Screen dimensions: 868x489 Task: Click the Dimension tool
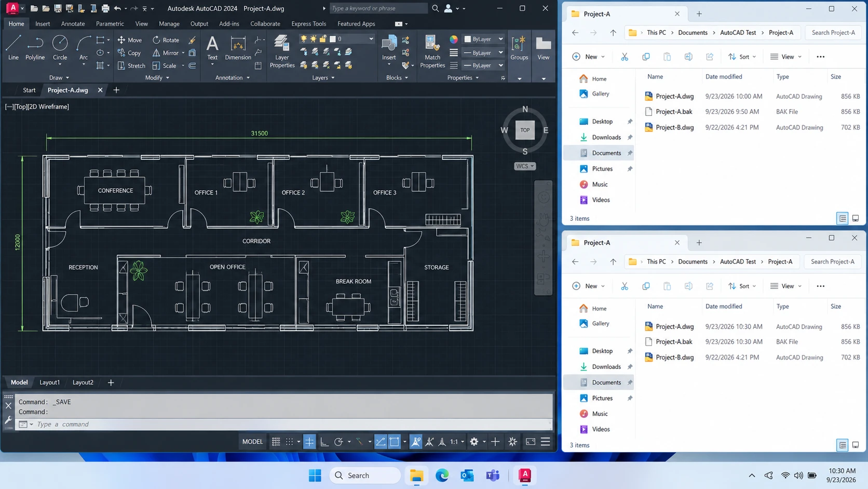click(238, 48)
